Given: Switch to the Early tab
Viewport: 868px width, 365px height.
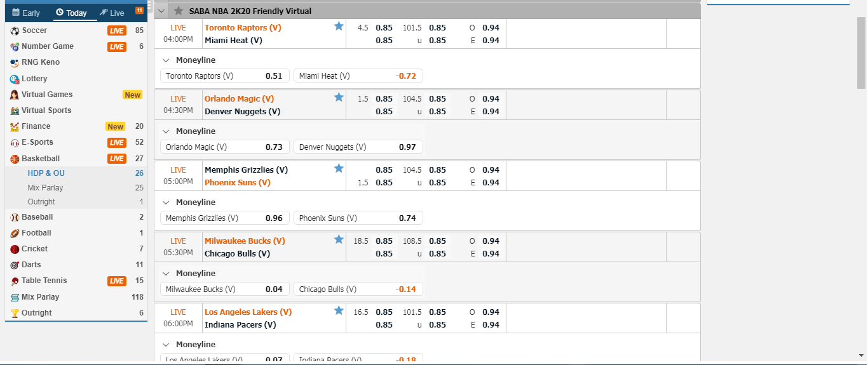Looking at the screenshot, I should [26, 13].
